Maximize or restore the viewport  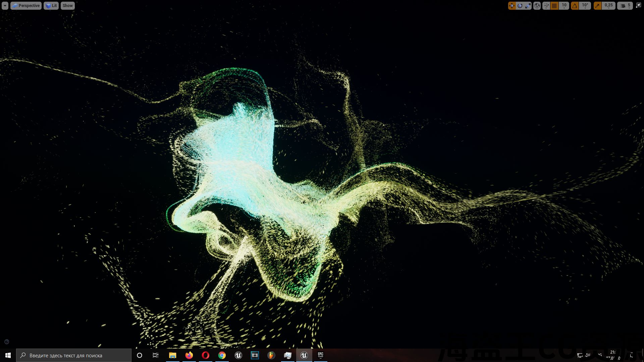(638, 5)
